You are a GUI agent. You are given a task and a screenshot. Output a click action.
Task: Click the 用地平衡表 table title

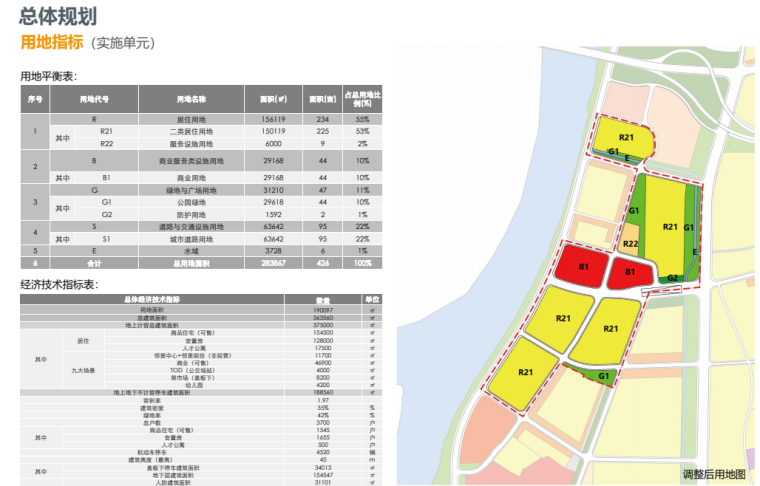click(x=49, y=76)
